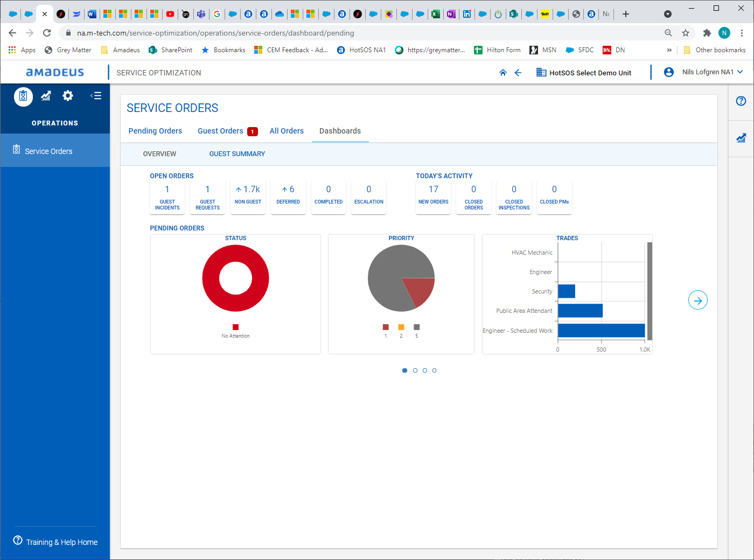Screen dimensions: 754x560
Task: Select third dashboard page dot
Action: click(x=425, y=370)
